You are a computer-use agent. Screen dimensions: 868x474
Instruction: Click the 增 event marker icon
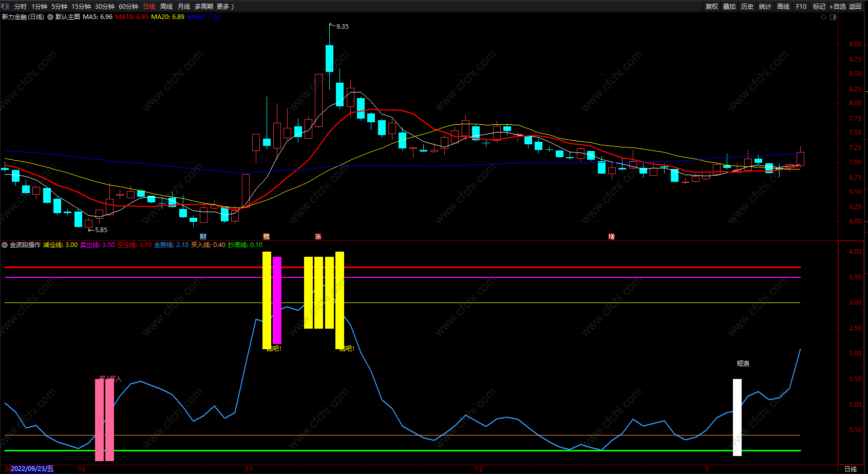(x=611, y=236)
